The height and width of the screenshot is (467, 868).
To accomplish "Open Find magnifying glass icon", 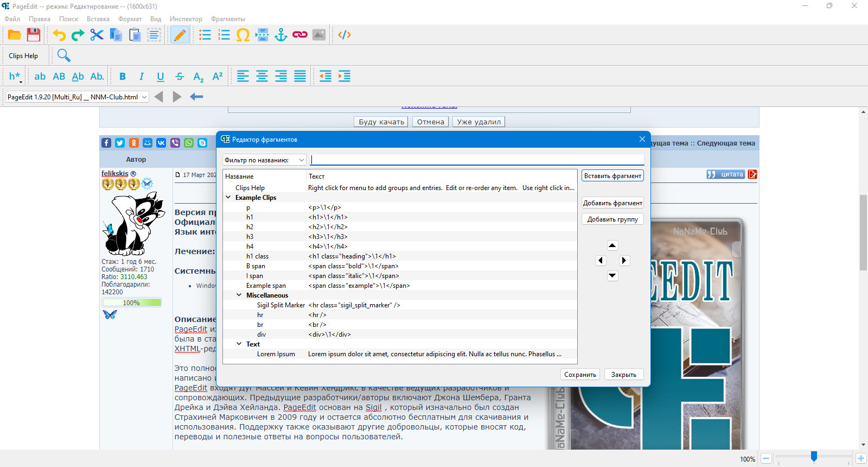I will coord(63,55).
